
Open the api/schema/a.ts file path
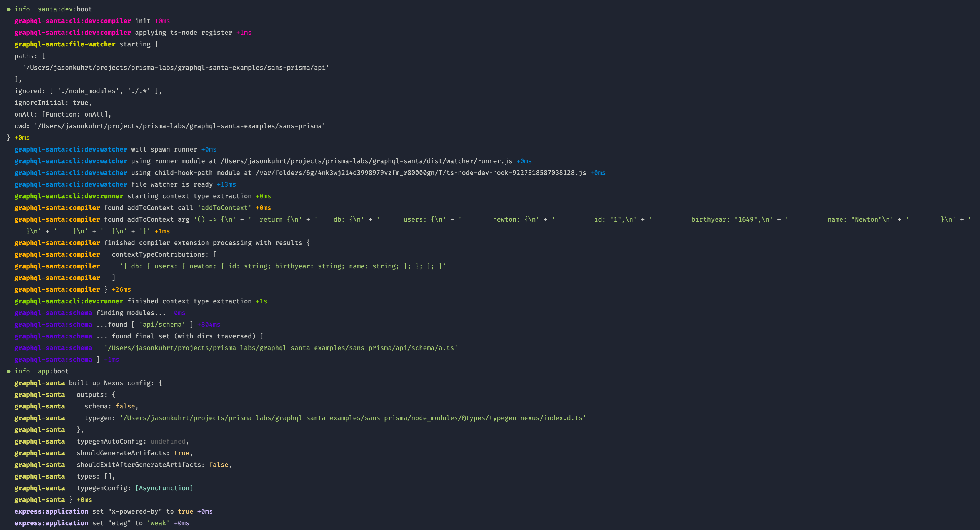(281, 348)
